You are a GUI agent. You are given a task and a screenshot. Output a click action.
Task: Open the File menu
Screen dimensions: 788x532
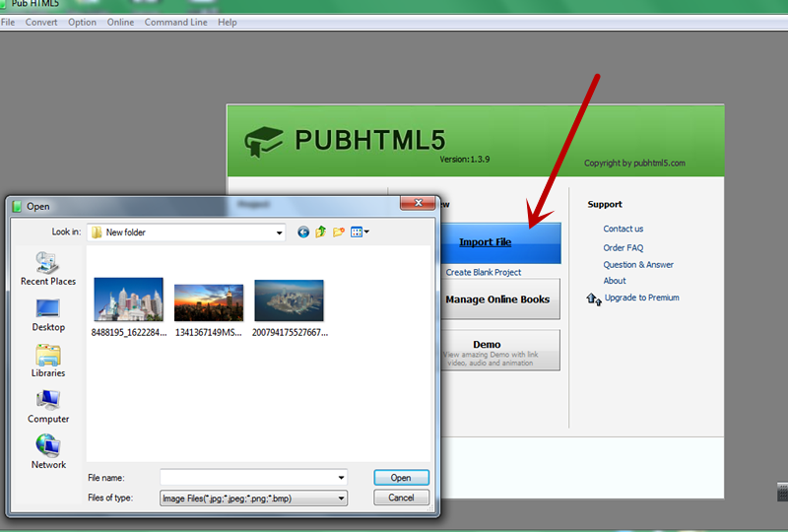8,22
